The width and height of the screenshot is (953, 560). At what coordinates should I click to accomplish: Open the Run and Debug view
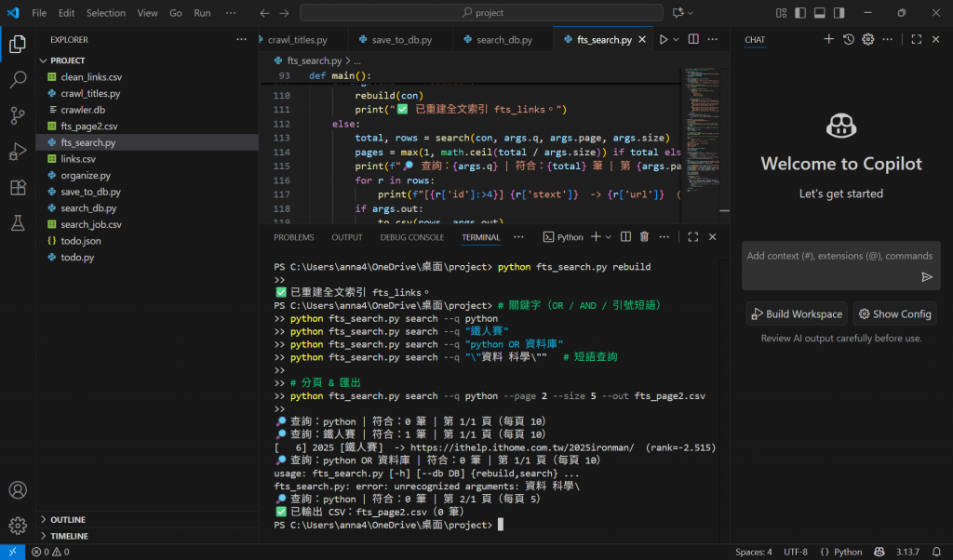pos(17,151)
